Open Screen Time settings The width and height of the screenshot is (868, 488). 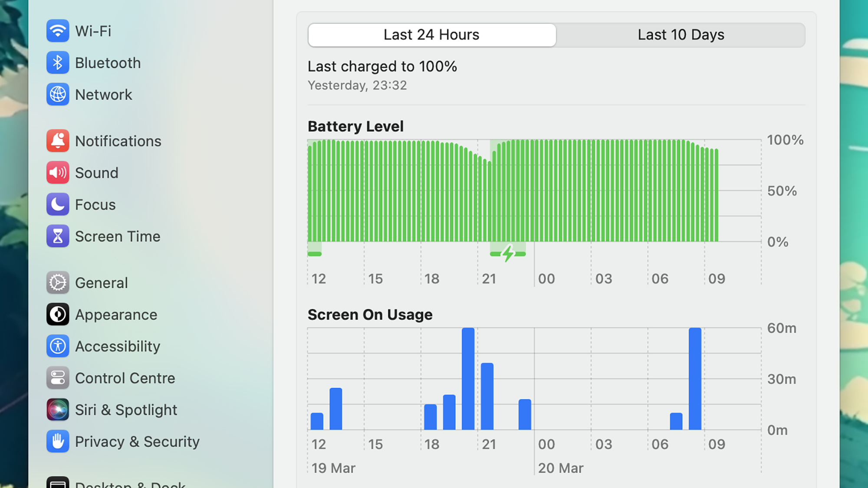pyautogui.click(x=58, y=236)
